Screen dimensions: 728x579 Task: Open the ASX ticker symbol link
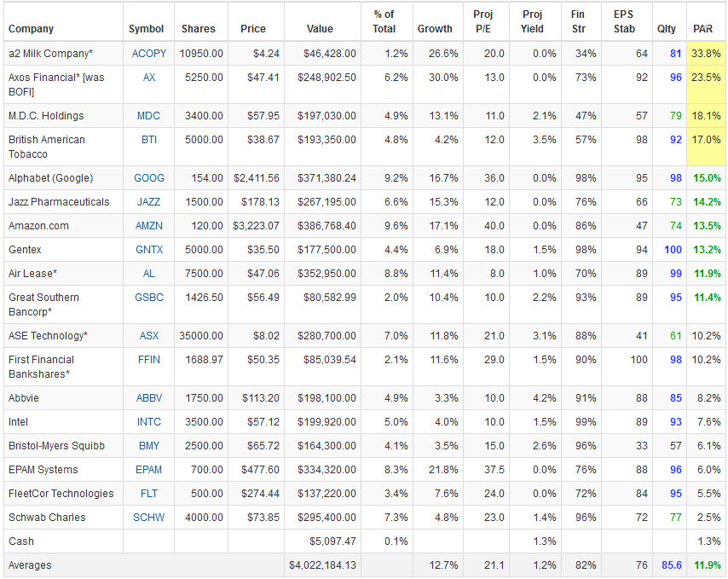point(148,336)
